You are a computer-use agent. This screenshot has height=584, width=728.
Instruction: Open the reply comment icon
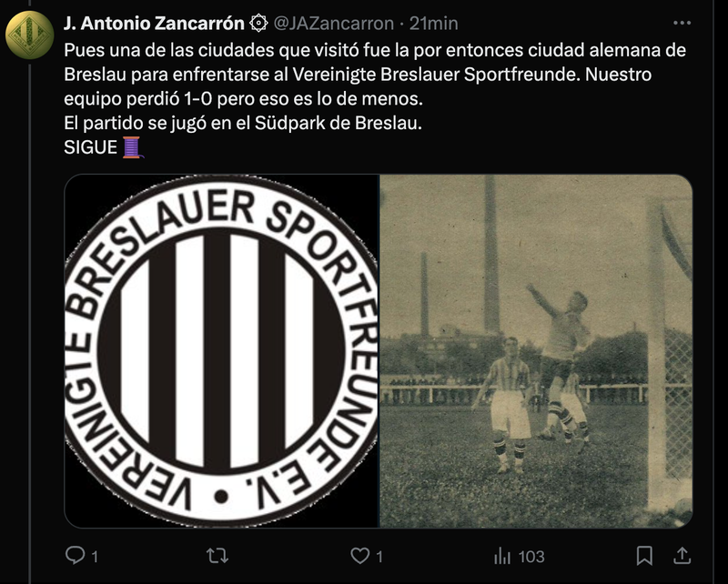[x=75, y=555]
